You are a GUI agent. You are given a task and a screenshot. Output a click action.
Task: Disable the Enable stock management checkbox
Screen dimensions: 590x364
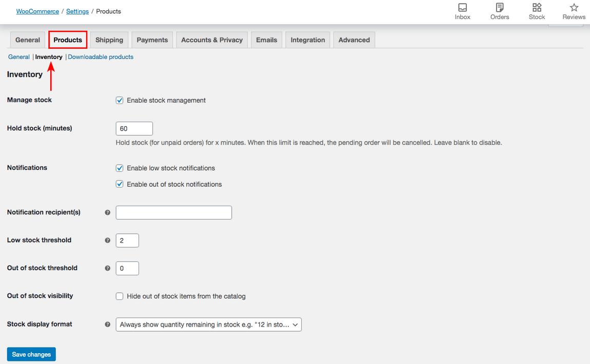pyautogui.click(x=119, y=100)
